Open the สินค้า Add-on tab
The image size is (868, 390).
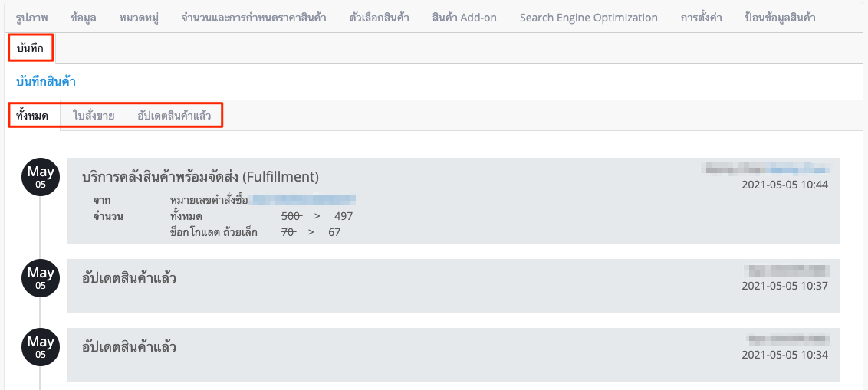click(465, 18)
